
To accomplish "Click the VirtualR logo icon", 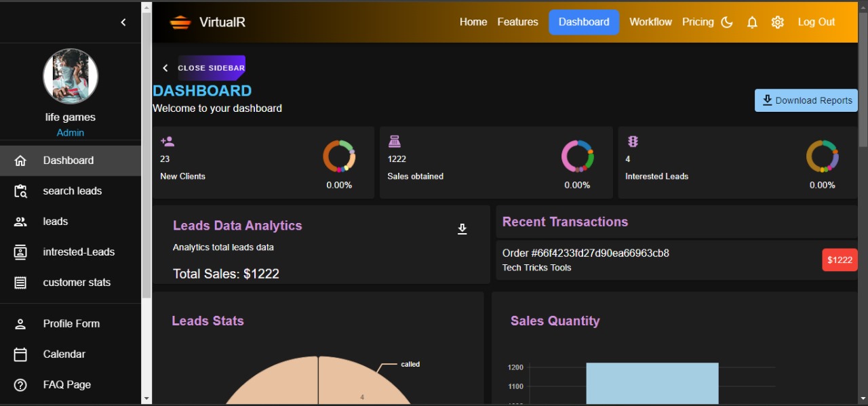I will pyautogui.click(x=180, y=22).
